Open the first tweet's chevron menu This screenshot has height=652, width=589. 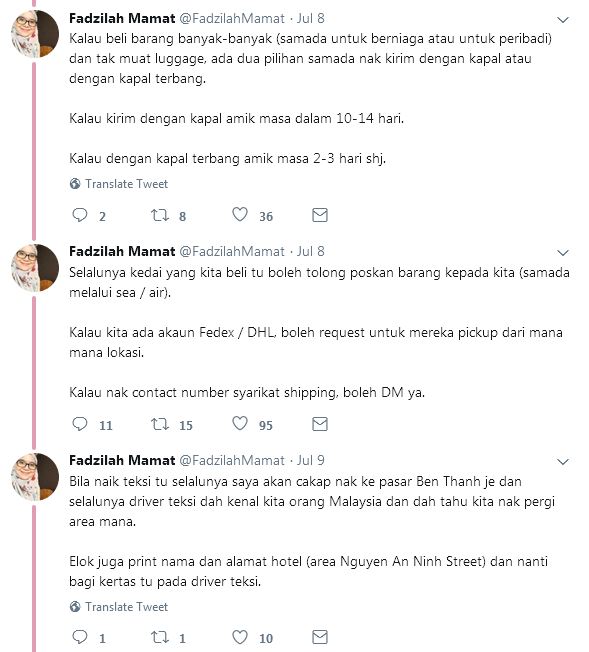pyautogui.click(x=563, y=20)
